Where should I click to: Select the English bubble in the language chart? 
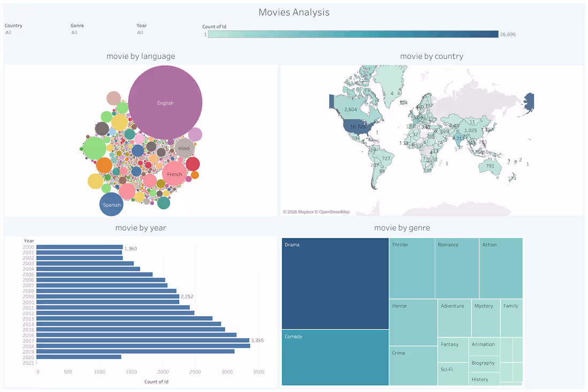click(x=165, y=103)
